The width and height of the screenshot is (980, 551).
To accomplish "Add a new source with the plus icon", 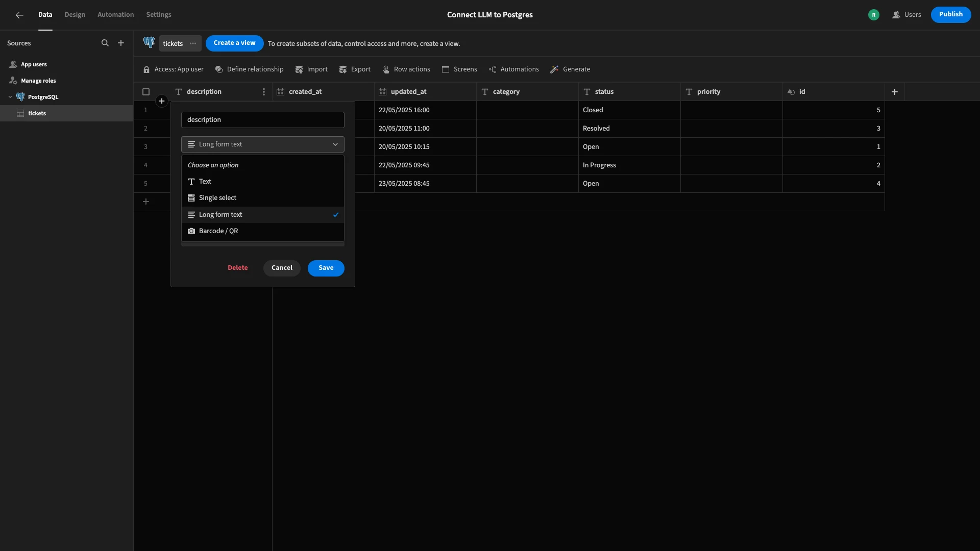I will coord(121,43).
